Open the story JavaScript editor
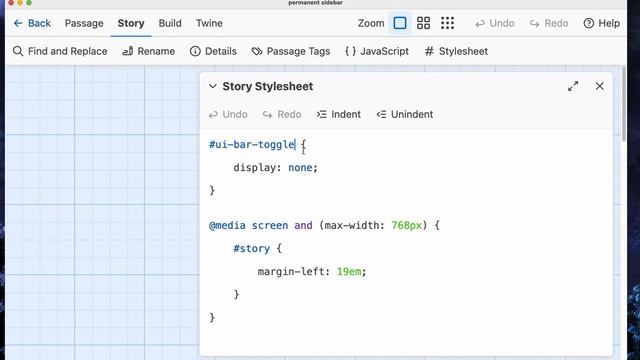This screenshot has height=360, width=640. point(376,51)
